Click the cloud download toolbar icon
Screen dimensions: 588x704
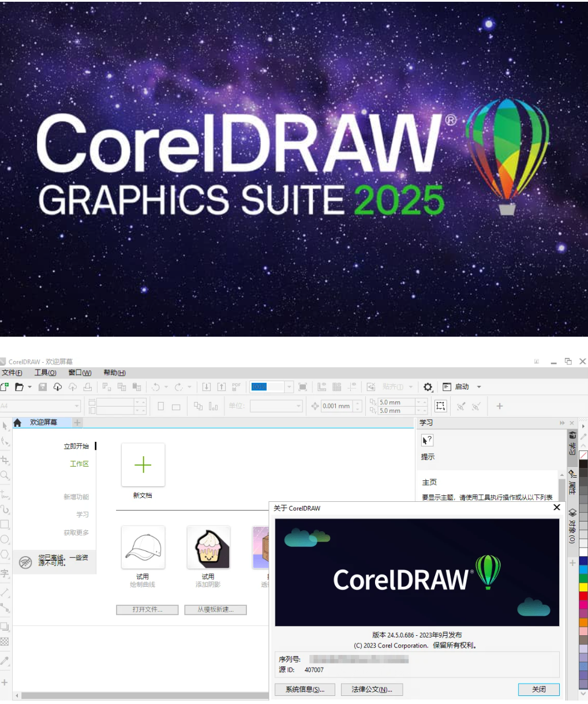tap(58, 387)
